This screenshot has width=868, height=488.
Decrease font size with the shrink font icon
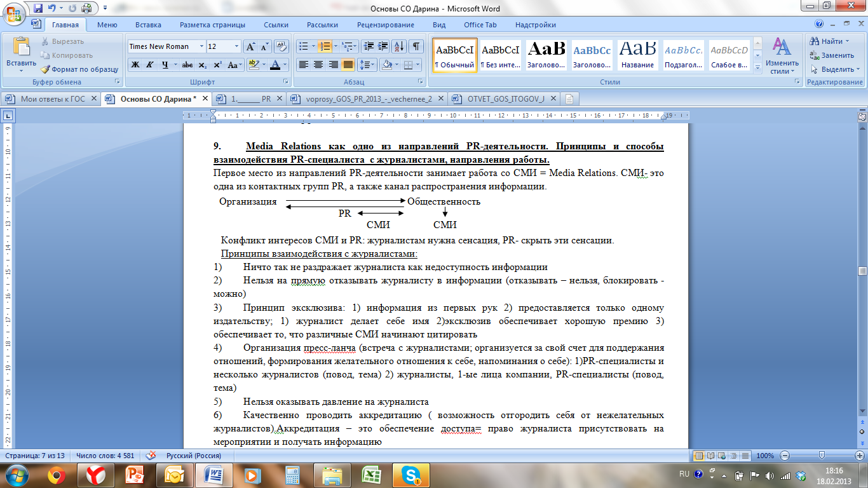point(265,46)
